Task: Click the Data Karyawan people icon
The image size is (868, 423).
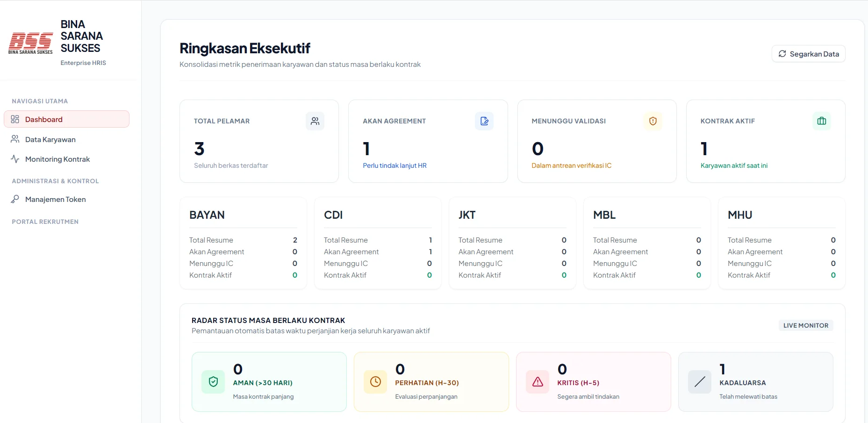Action: point(15,139)
